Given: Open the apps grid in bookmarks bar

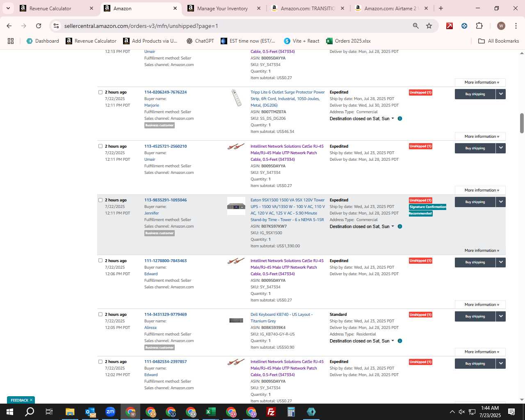Looking at the screenshot, I should coord(11,41).
